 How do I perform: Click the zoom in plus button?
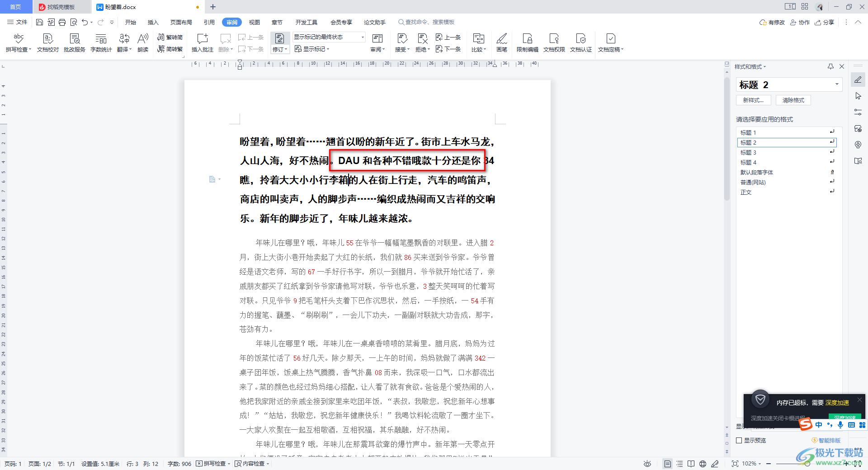(845, 464)
